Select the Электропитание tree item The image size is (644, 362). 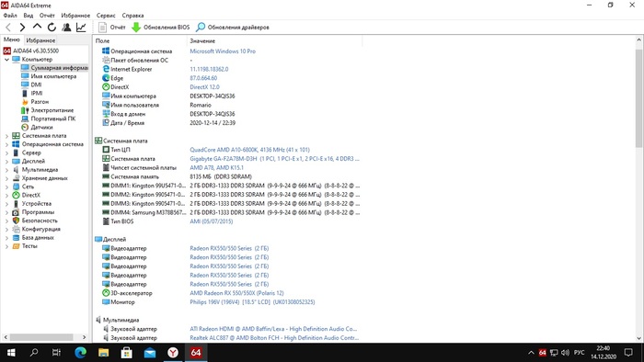pyautogui.click(x=47, y=110)
